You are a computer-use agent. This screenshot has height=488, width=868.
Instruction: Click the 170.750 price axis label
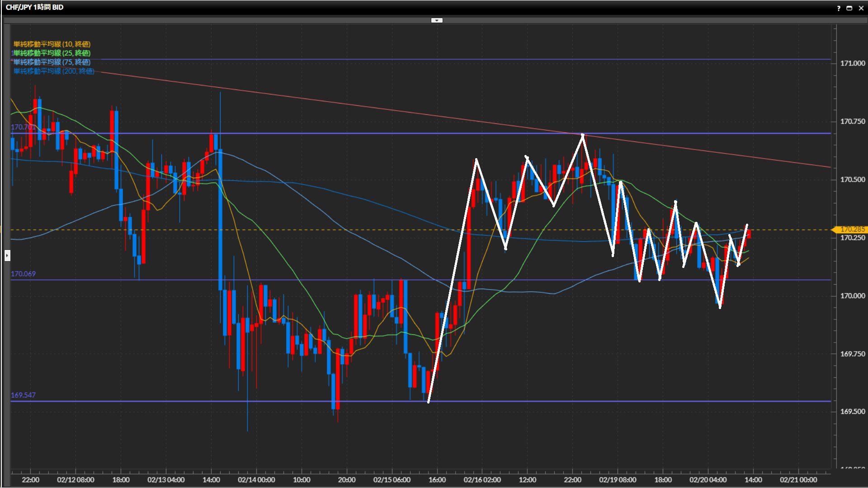852,122
